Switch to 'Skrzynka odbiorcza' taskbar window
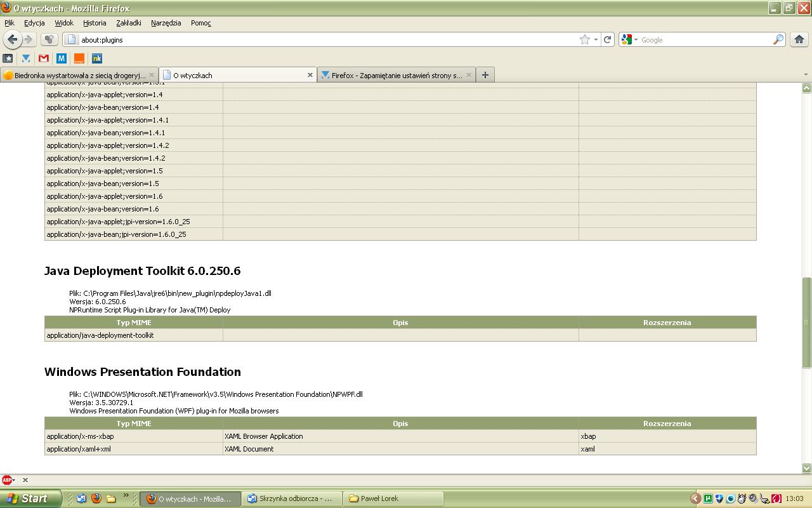The width and height of the screenshot is (812, 508). click(x=292, y=498)
